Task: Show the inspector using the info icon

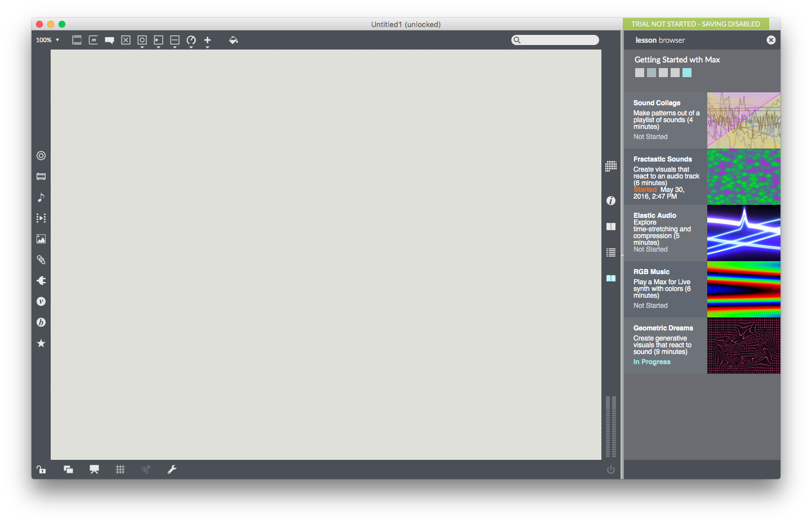Action: coord(611,200)
